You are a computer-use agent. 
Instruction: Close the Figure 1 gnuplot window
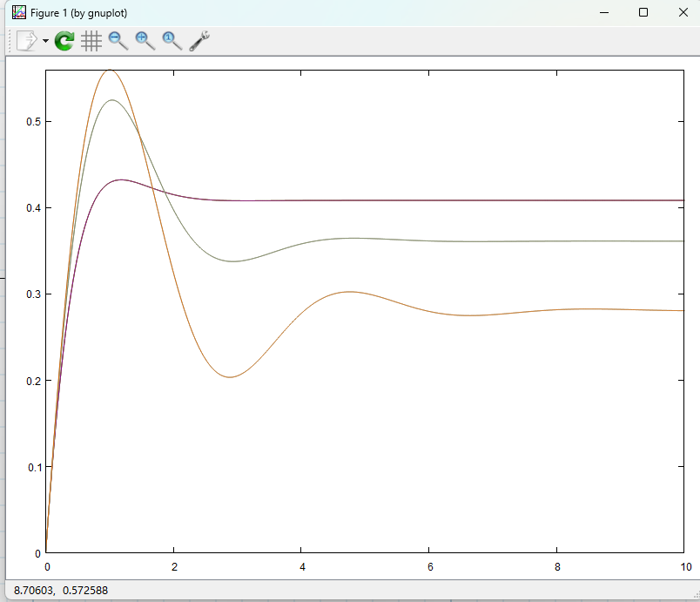(x=683, y=13)
